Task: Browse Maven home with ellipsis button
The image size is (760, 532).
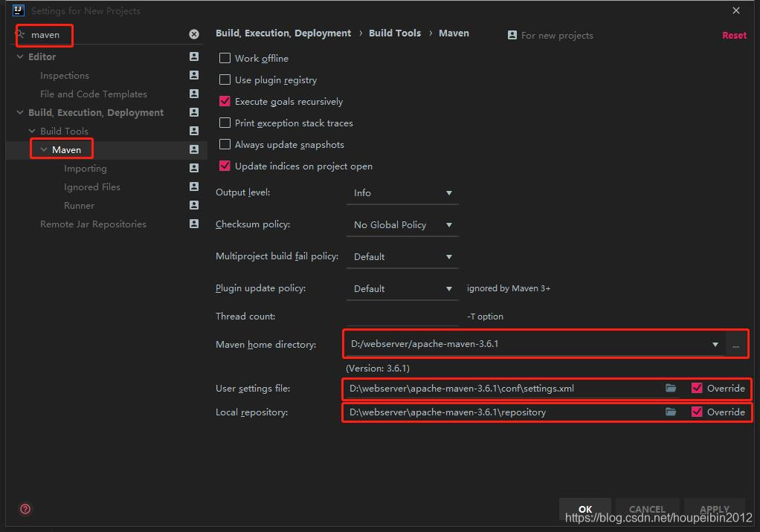Action: [x=735, y=345]
